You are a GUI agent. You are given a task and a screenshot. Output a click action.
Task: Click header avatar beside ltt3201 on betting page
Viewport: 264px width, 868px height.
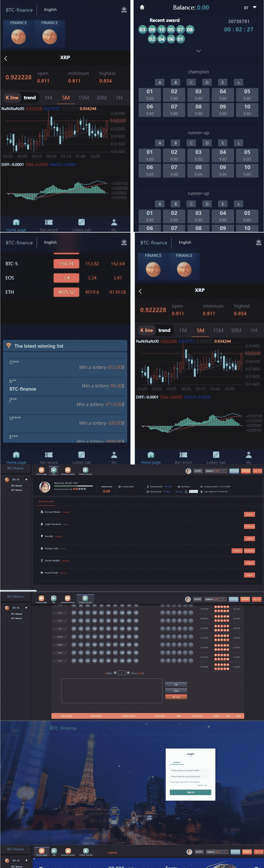pyautogui.click(x=188, y=599)
